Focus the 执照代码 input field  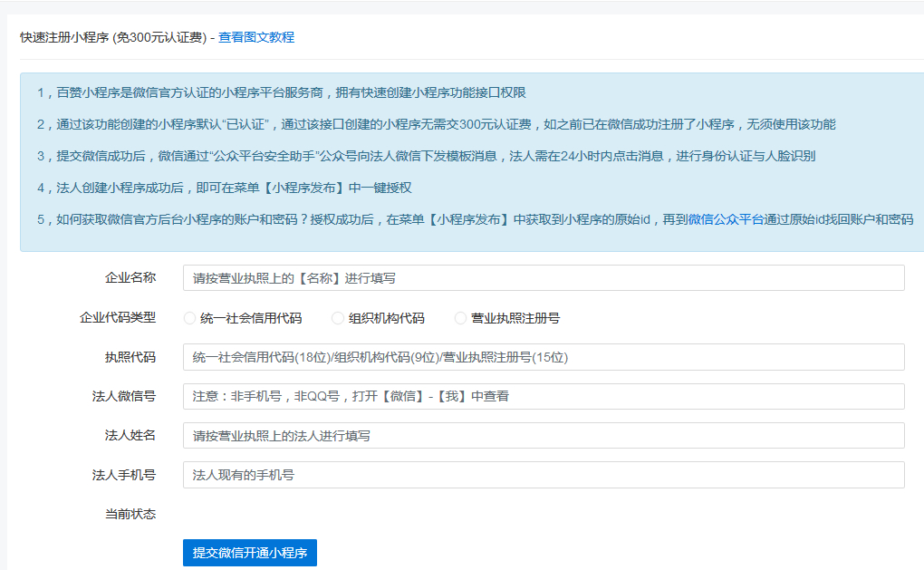(544, 357)
